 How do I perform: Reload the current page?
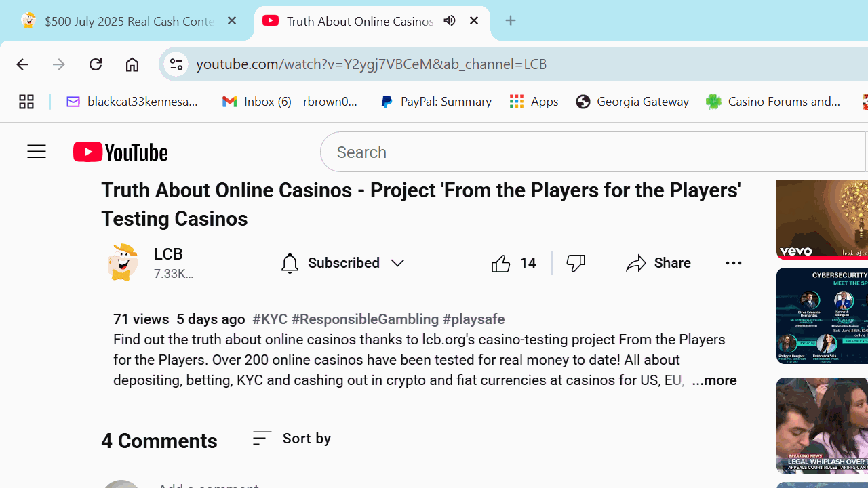[96, 64]
